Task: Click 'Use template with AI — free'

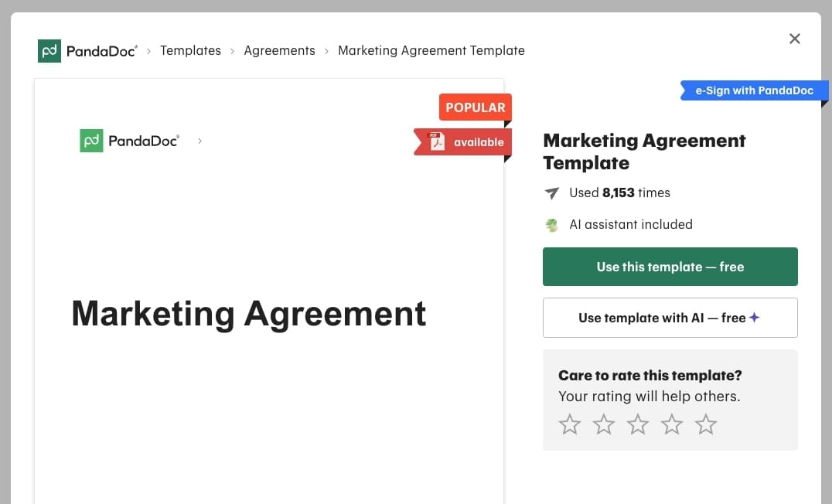Action: click(670, 317)
